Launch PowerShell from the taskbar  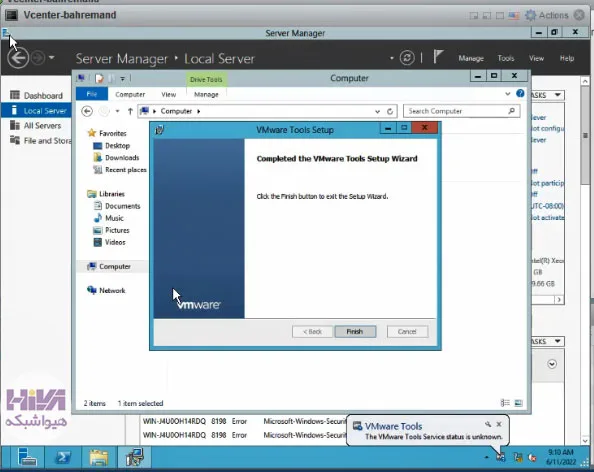tap(63, 457)
